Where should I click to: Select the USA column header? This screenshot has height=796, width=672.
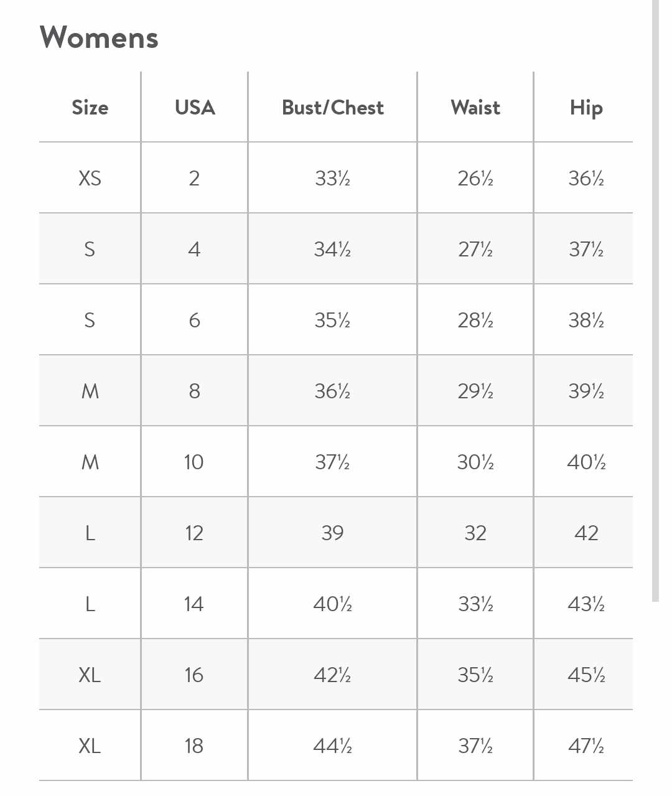coord(194,107)
